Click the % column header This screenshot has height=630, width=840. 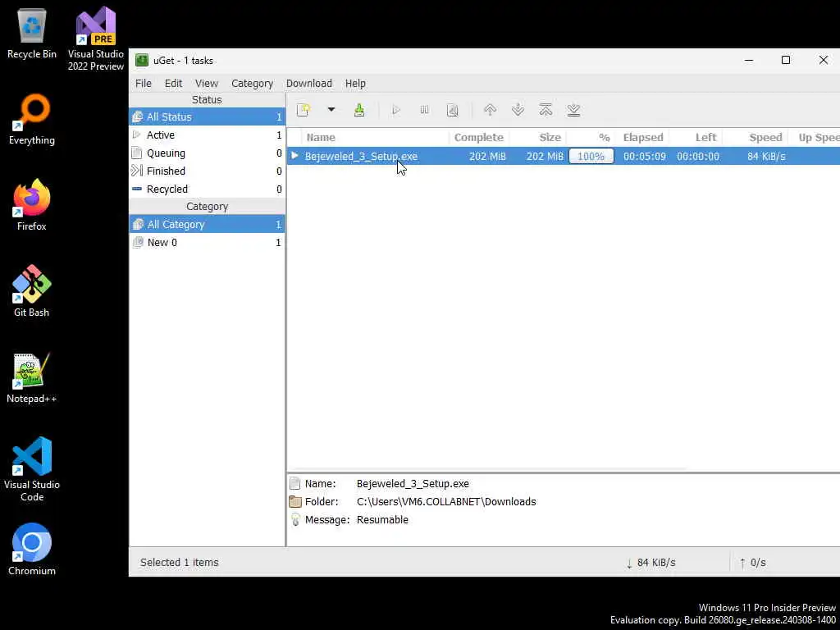pyautogui.click(x=591, y=138)
